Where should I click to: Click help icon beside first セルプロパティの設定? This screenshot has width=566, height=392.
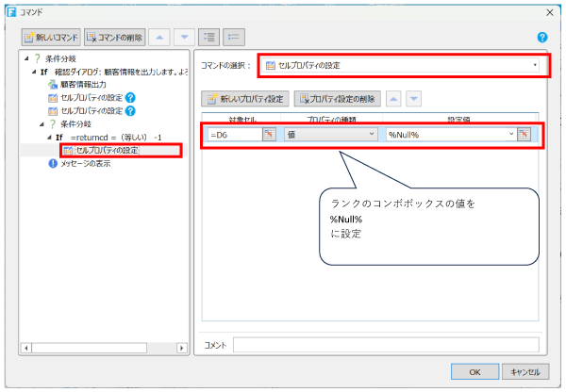point(130,98)
